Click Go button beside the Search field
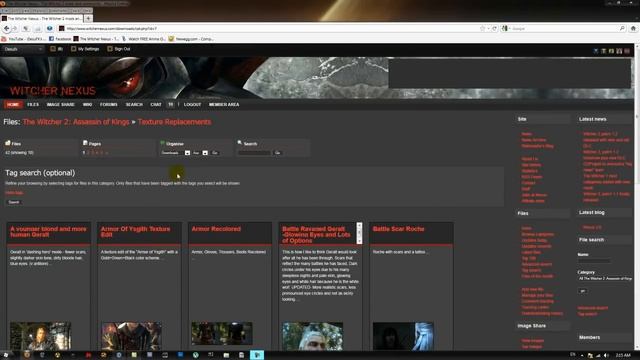Screen dimensions: 640x360 pos(278,153)
